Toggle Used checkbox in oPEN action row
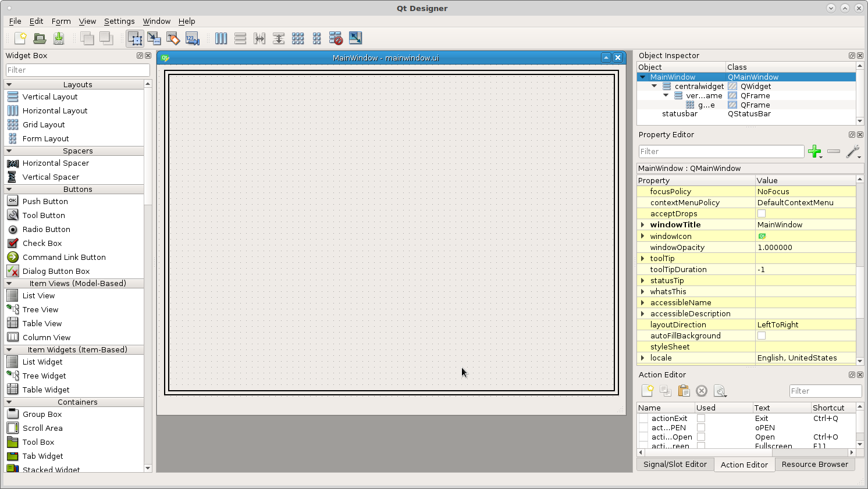This screenshot has width=868, height=489. click(701, 427)
